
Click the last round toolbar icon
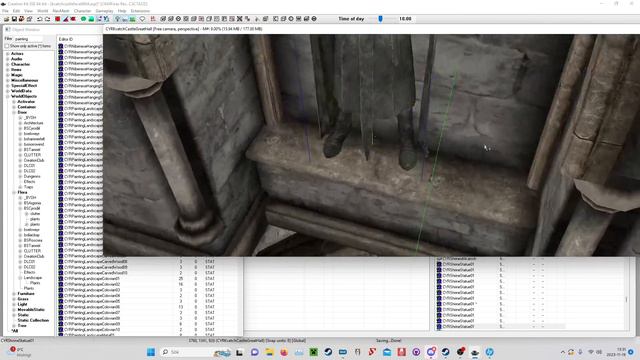click(x=314, y=19)
